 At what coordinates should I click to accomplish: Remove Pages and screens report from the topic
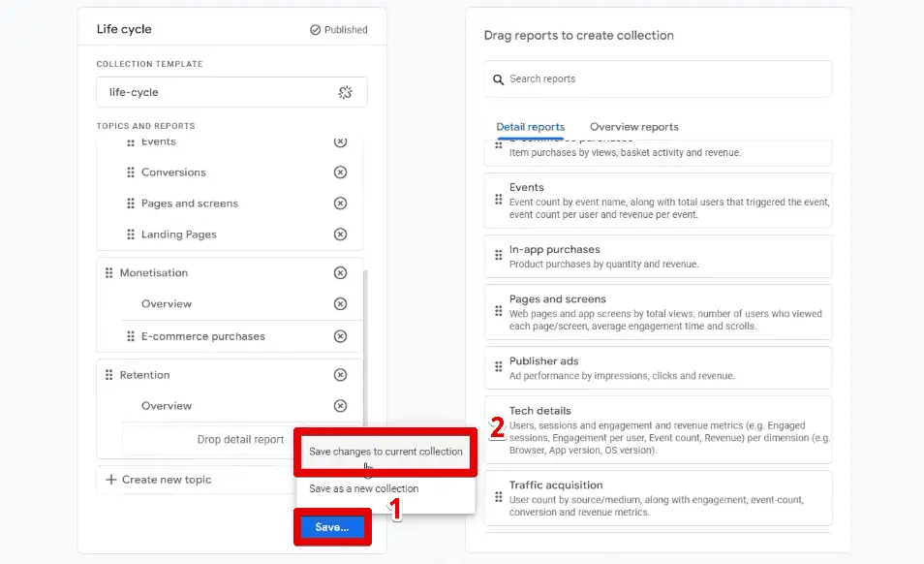(340, 204)
